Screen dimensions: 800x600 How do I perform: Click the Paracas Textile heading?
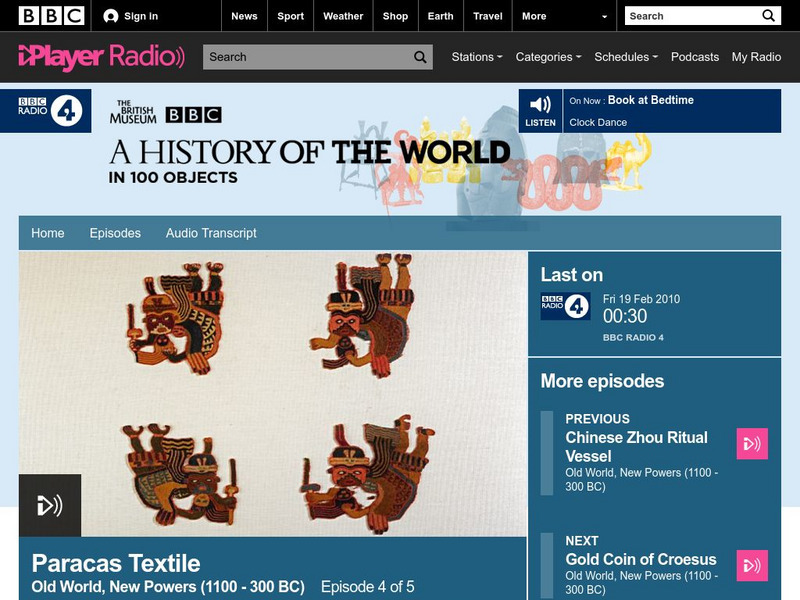click(116, 564)
